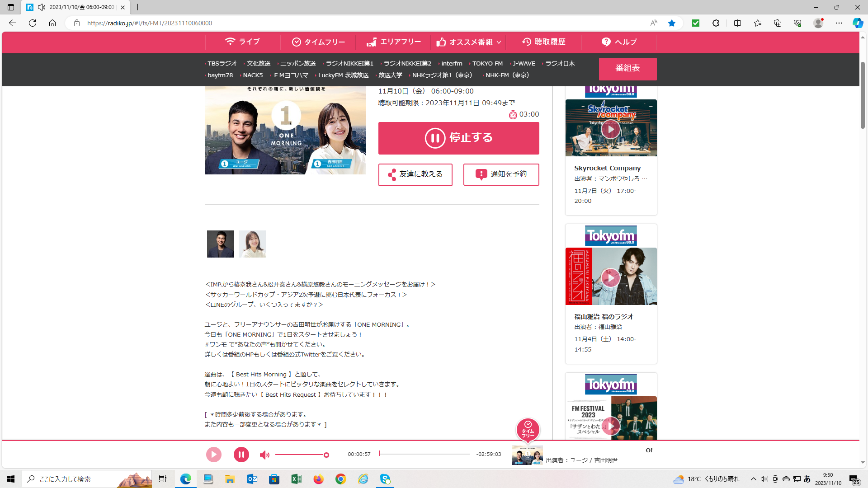Click the floating タイムフリー round badge
The image size is (868, 488).
(x=528, y=430)
